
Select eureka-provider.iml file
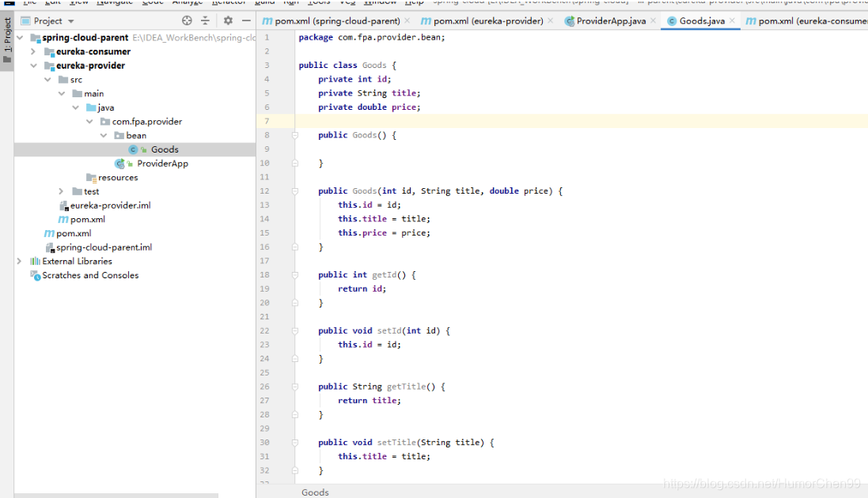tap(110, 206)
